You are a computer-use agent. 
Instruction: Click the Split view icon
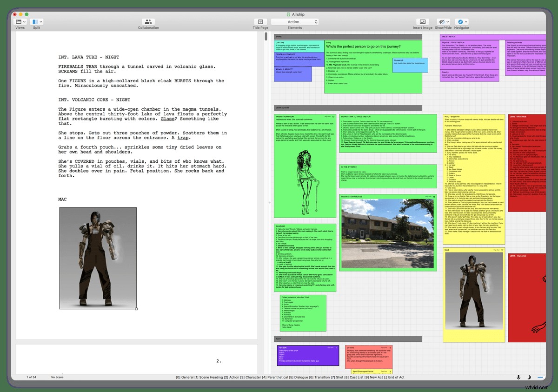(34, 22)
